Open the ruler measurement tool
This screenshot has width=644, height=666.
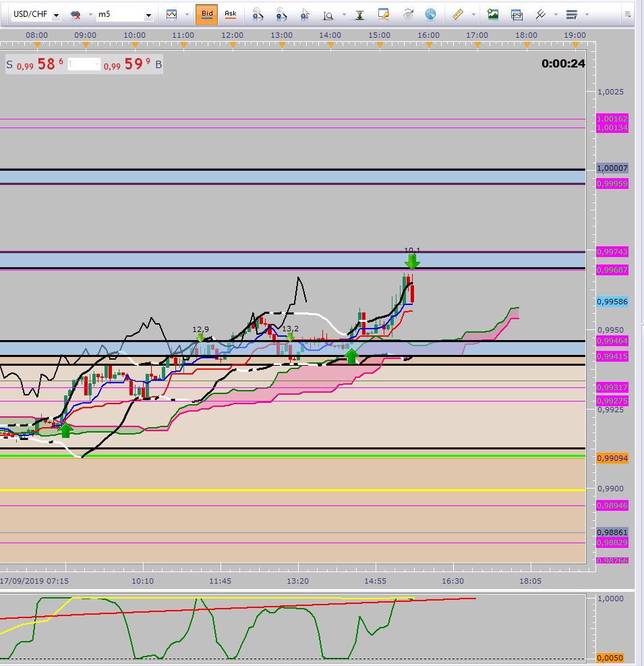[458, 14]
